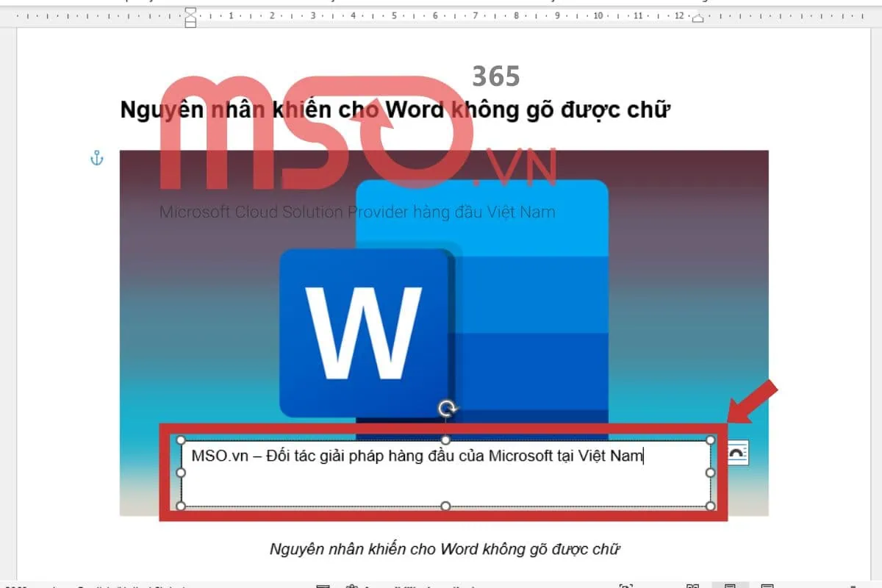Image resolution: width=882 pixels, height=588 pixels.
Task: Click the spelling and grammar check status icon
Action: tap(323, 586)
